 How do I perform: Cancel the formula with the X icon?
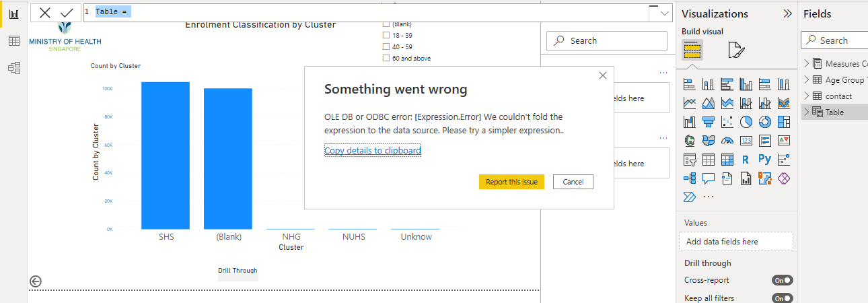[x=45, y=13]
